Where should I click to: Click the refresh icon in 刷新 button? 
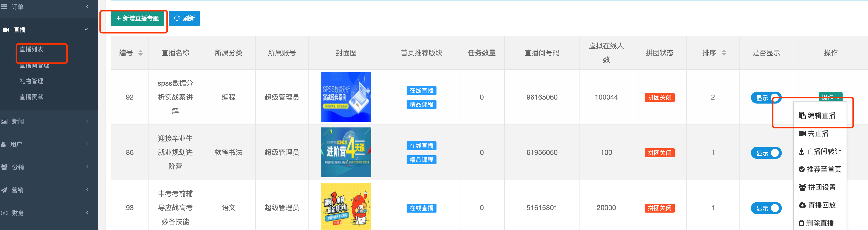[177, 18]
